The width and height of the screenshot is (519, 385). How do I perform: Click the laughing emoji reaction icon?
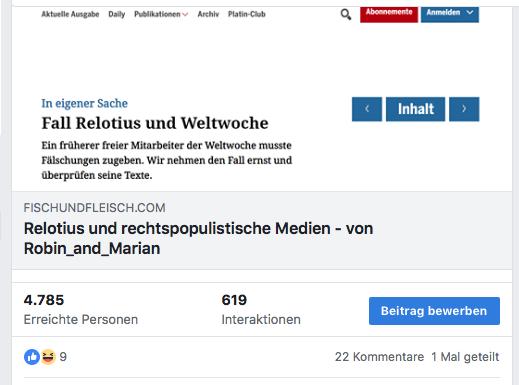(48, 357)
